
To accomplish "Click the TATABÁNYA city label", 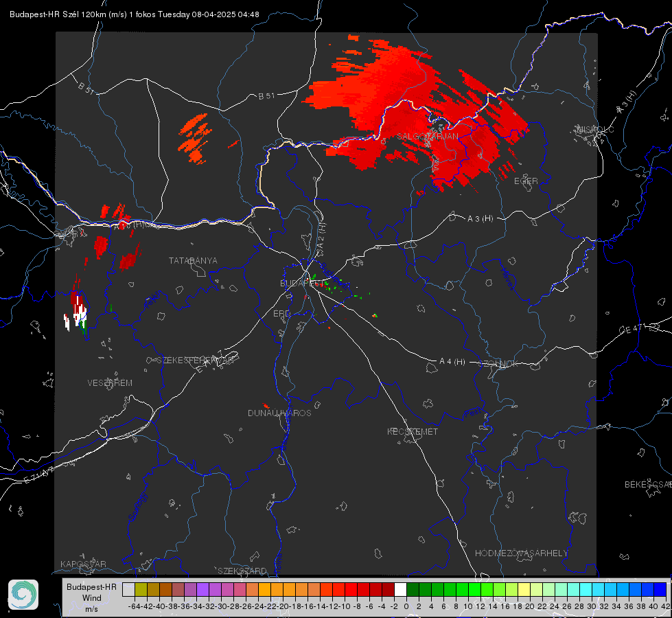I will 193,261.
